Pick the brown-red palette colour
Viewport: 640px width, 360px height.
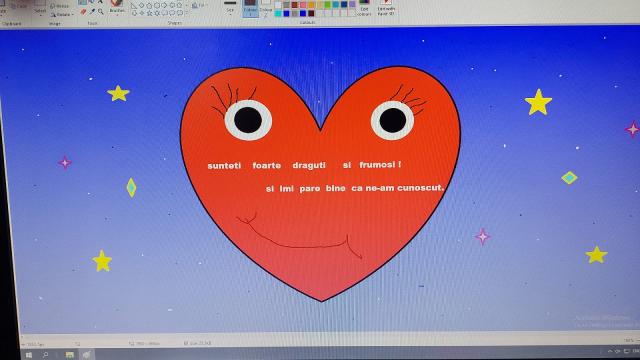294,5
